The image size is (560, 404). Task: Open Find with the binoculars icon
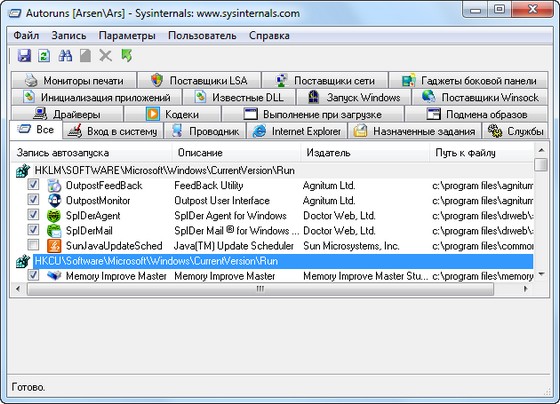65,56
